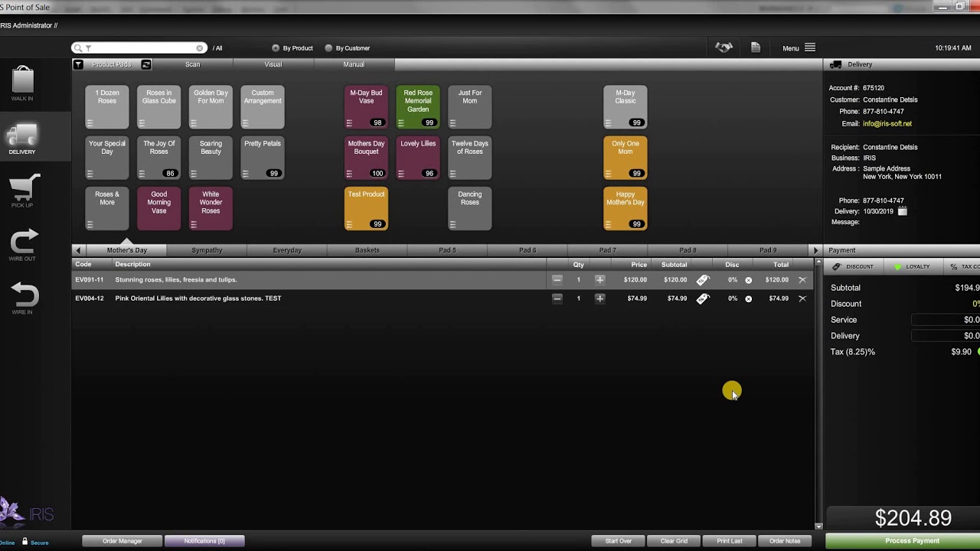The height and width of the screenshot is (551, 980).
Task: Select the By Product radio button
Action: pos(276,48)
